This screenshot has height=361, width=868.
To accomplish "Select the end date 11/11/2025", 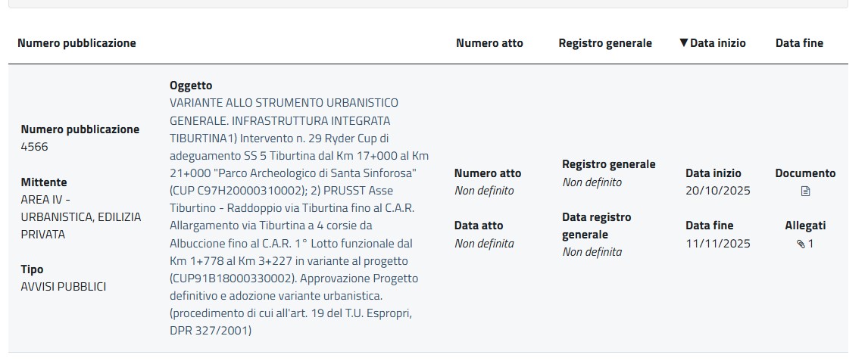I will click(718, 244).
